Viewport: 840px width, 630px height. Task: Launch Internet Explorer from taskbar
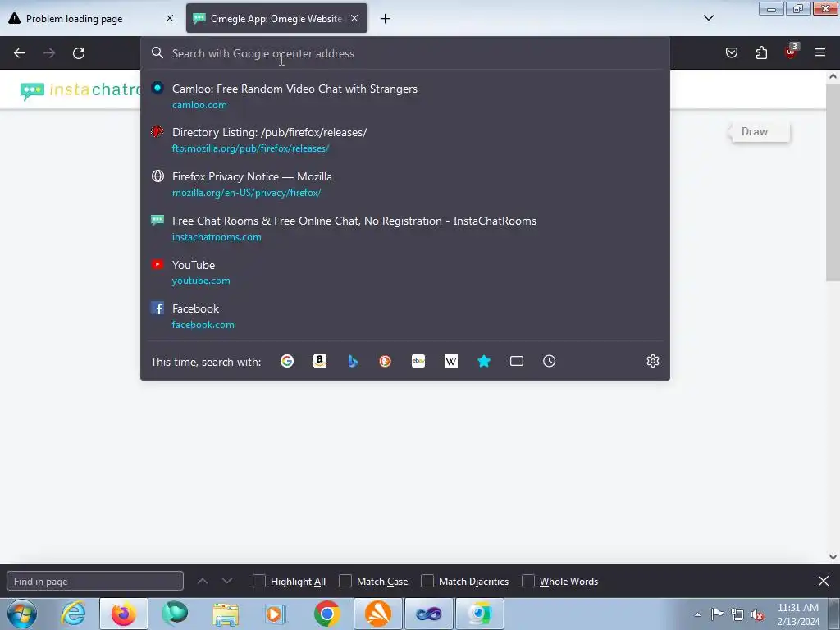coord(73,614)
